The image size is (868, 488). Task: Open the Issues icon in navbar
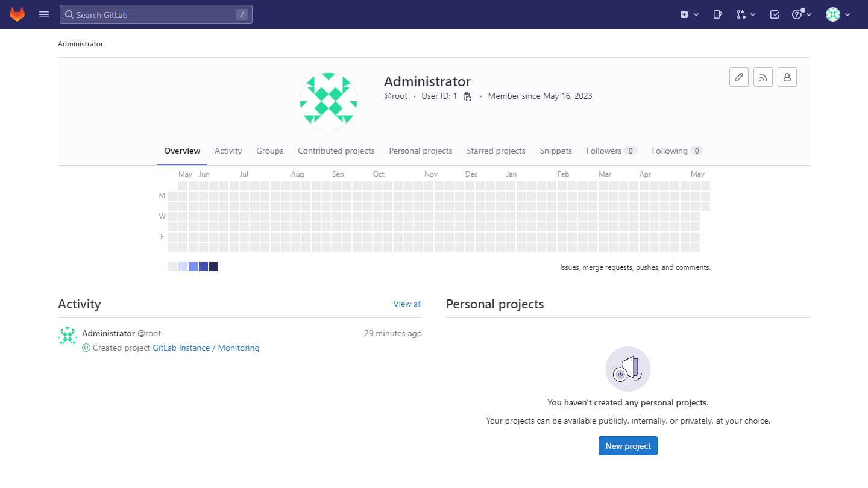click(x=717, y=14)
